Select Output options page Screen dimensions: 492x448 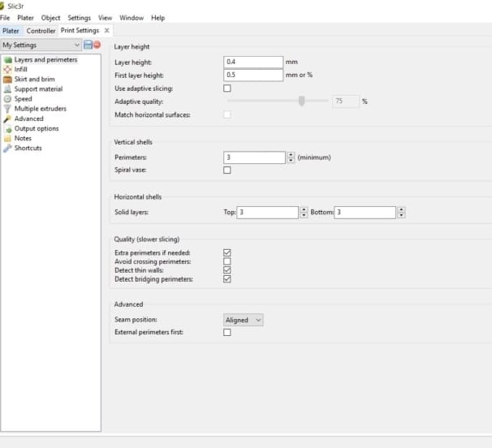click(x=37, y=128)
